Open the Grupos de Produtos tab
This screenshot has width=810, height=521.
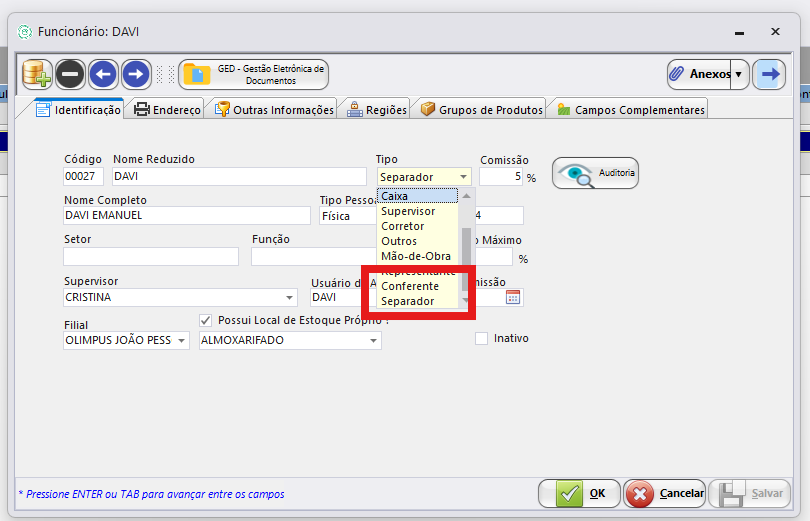(x=481, y=110)
